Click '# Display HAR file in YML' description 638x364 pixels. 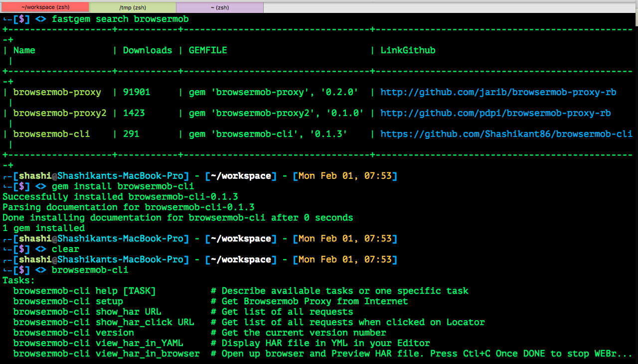click(x=320, y=343)
